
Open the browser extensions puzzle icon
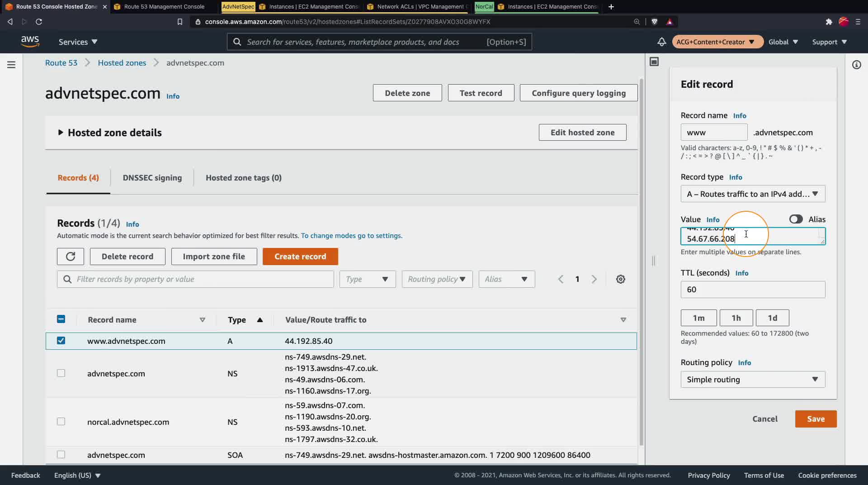pos(829,22)
